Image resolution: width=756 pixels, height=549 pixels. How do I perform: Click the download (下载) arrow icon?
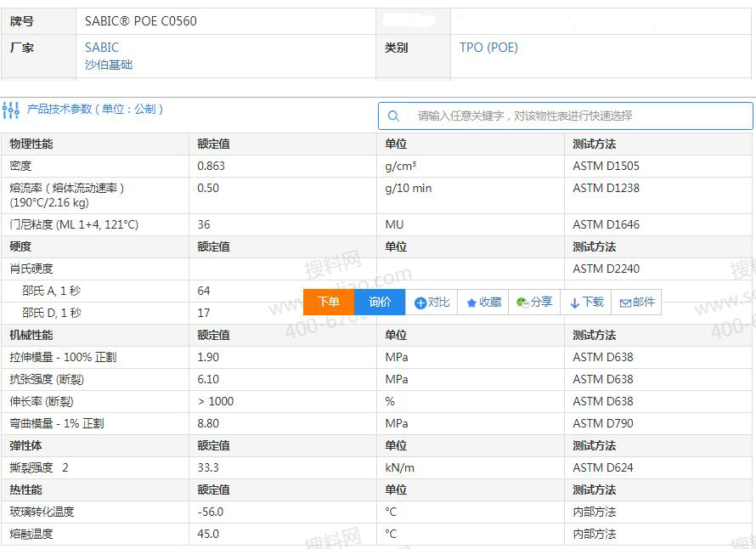tap(574, 303)
